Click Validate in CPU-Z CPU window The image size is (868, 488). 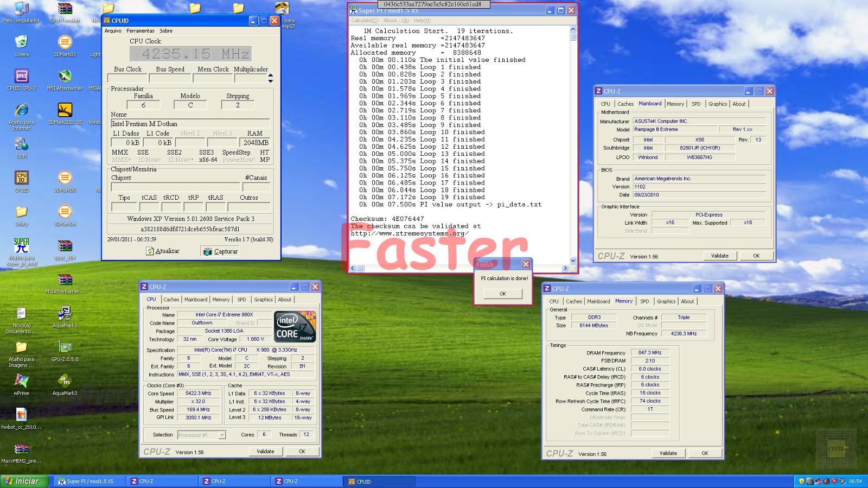[x=265, y=452]
